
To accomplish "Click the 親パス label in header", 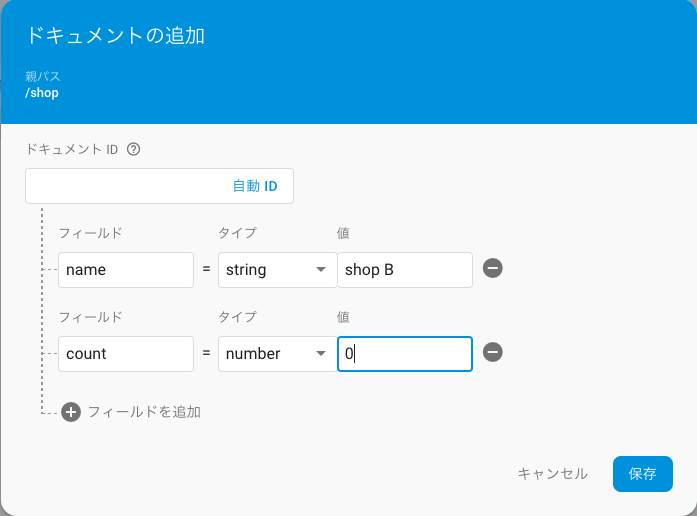I will [42, 76].
